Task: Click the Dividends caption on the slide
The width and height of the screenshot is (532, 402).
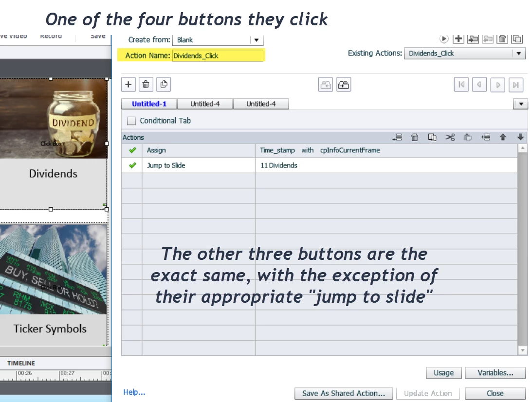Action: click(53, 174)
